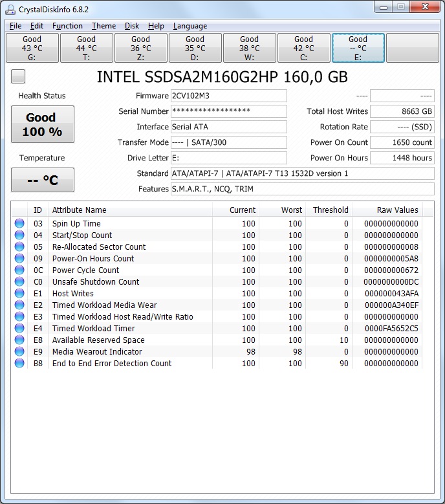Click Power On Hours value 1448 hours
445x504 pixels.
tap(402, 158)
